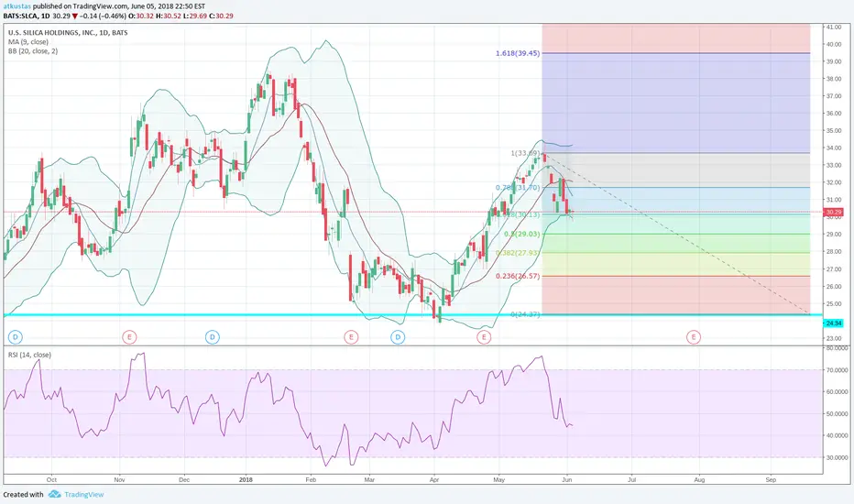Click the 2018 label on time axis

pyautogui.click(x=246, y=480)
